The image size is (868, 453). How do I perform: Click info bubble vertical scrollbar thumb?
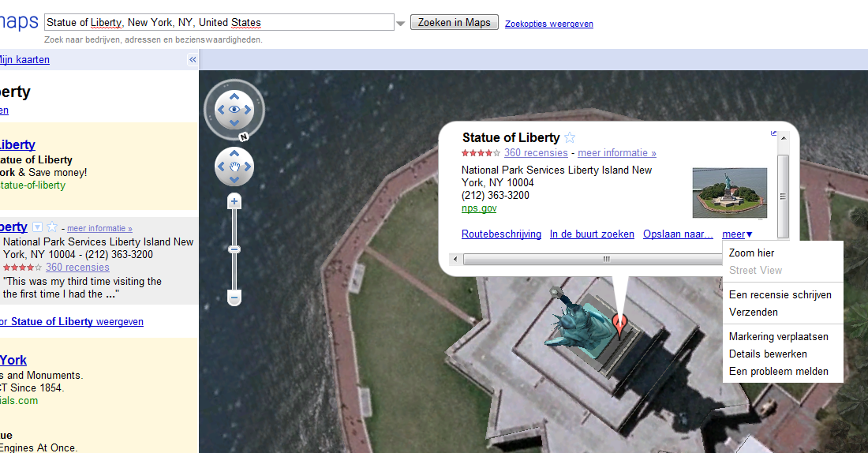click(x=783, y=196)
